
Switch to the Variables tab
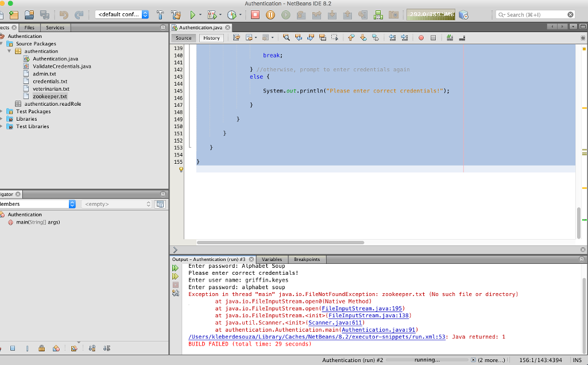tap(272, 259)
